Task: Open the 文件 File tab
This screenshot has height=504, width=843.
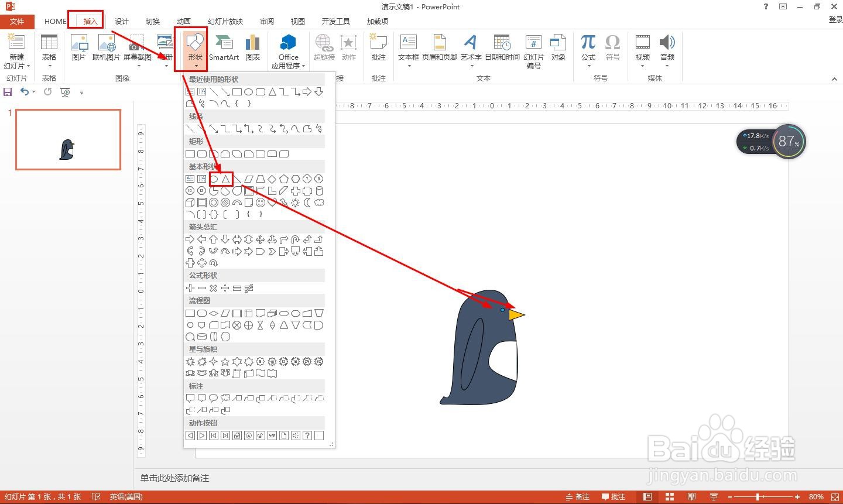Action: 17,21
